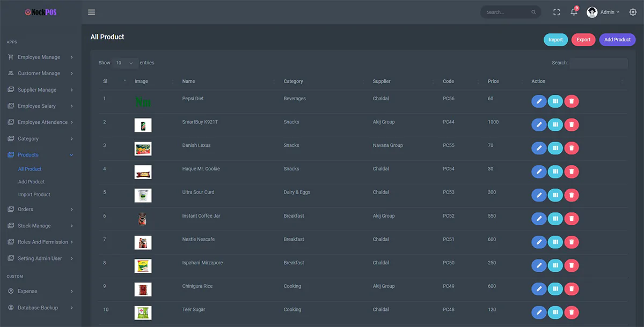Click the search magnifier icon in header
644x327 pixels.
tap(533, 12)
